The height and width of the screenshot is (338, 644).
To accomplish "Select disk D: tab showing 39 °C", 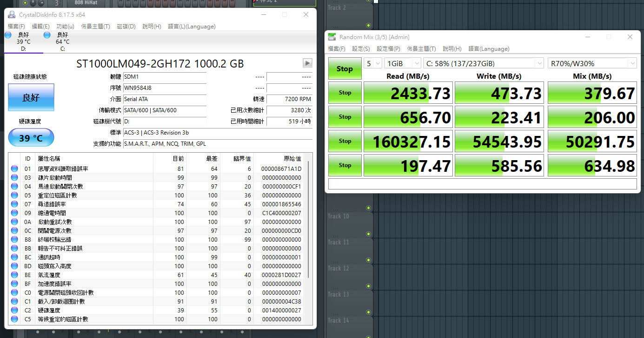I will coord(23,42).
